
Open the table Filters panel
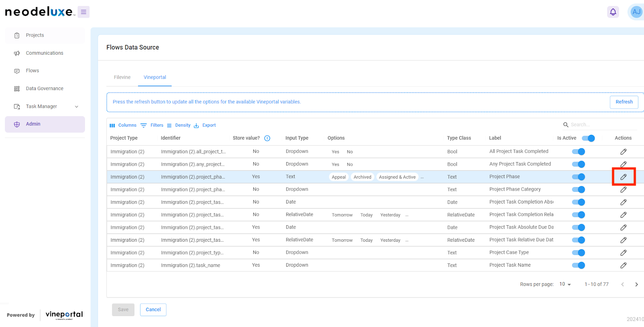152,125
